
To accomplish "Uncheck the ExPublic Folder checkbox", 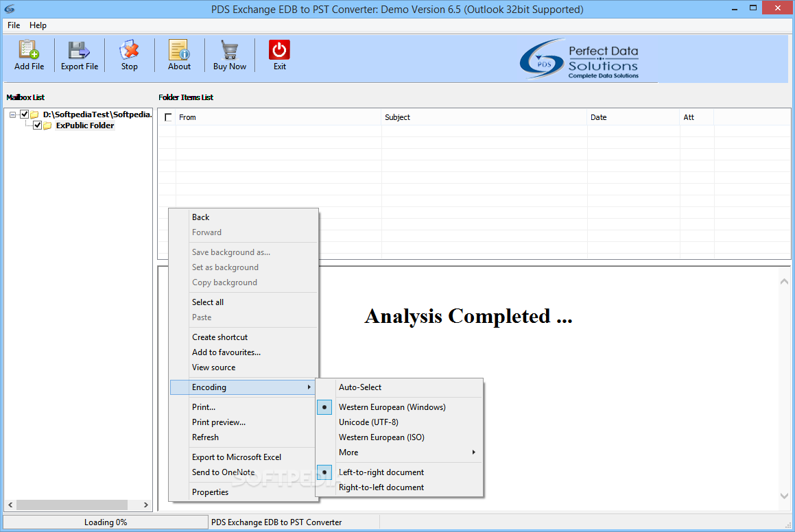I will [38, 125].
